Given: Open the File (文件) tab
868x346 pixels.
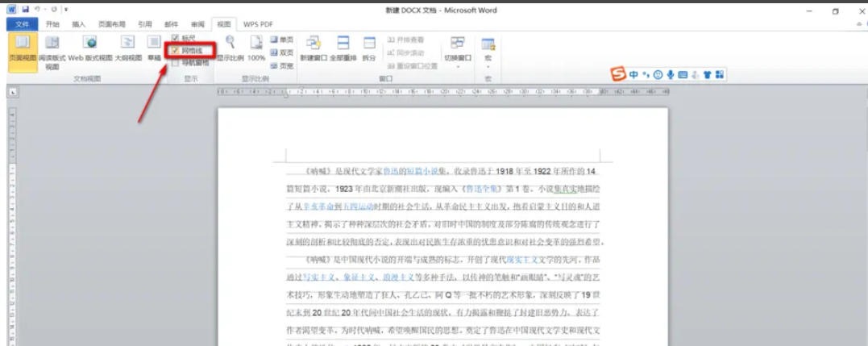Looking at the screenshot, I should coord(22,24).
